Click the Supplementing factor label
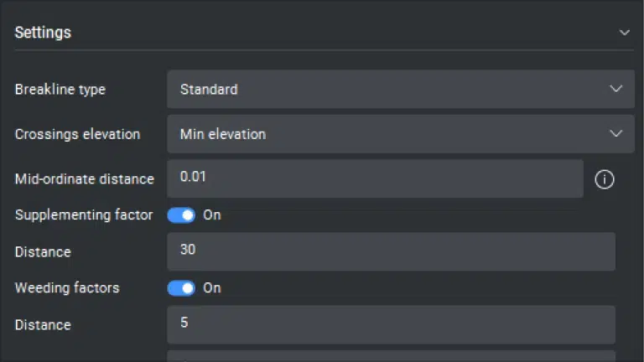This screenshot has height=362, width=644. pyautogui.click(x=84, y=215)
